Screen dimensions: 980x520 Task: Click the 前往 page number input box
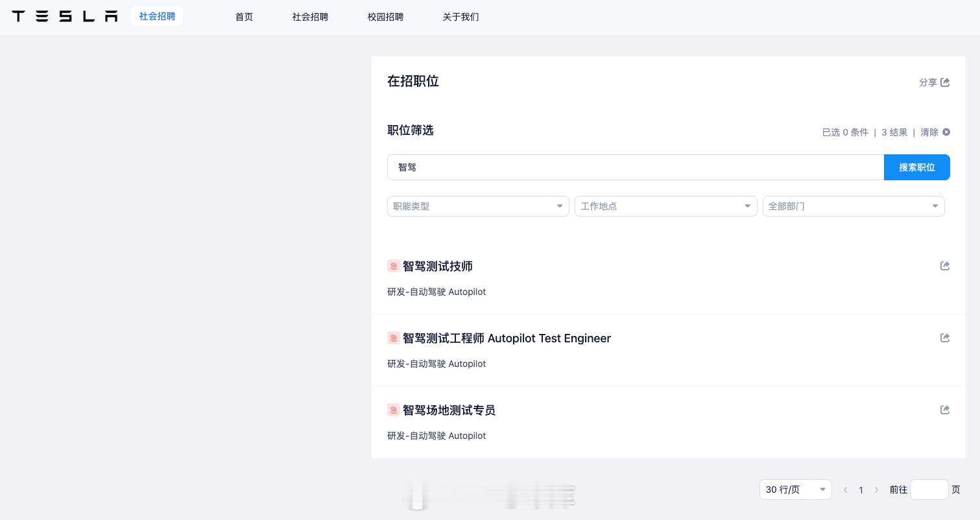coord(929,490)
